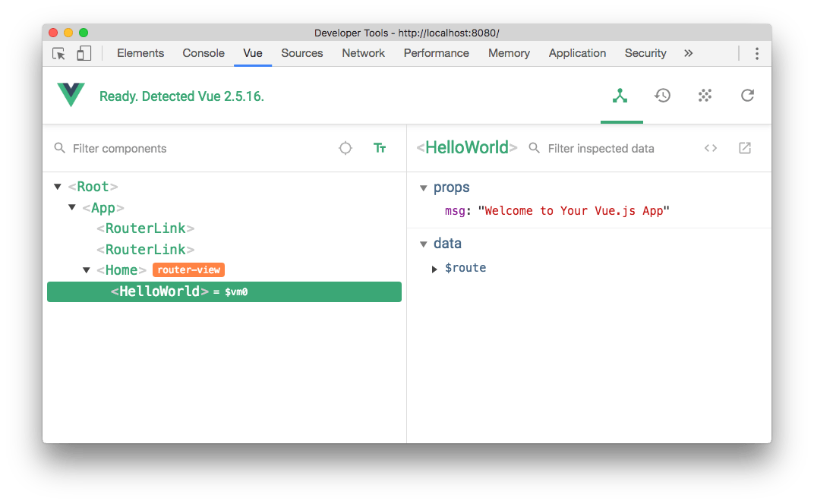Activate the select-component-in-page crosshair tool

(x=345, y=149)
